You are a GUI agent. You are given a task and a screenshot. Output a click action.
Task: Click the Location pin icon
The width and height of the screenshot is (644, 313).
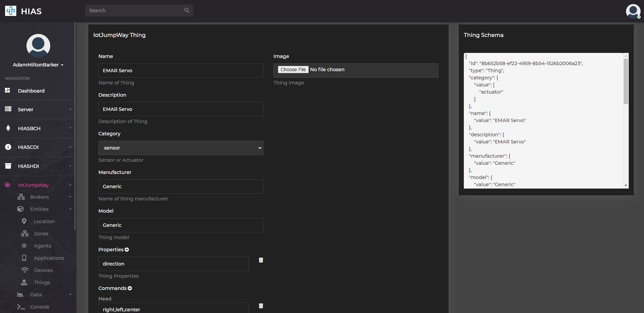[24, 221]
